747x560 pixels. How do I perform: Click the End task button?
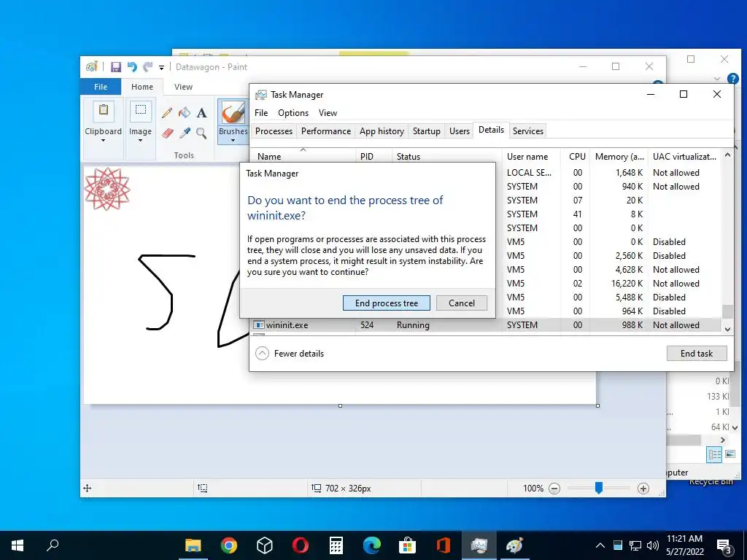click(x=697, y=354)
